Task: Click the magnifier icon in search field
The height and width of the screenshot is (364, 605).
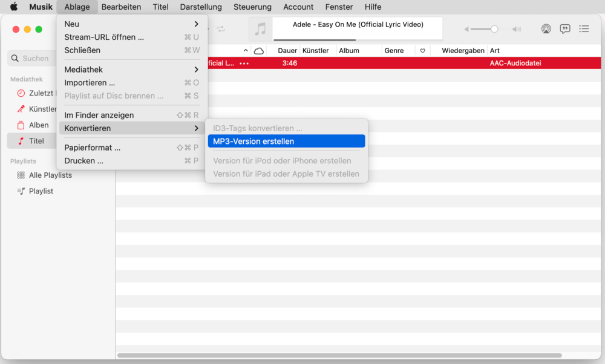Action: (x=15, y=58)
